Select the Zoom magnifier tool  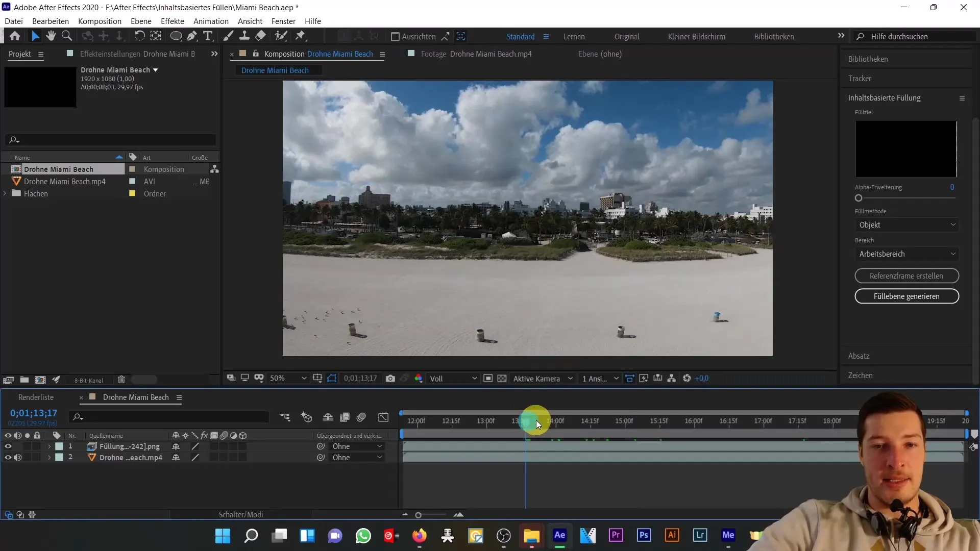66,36
